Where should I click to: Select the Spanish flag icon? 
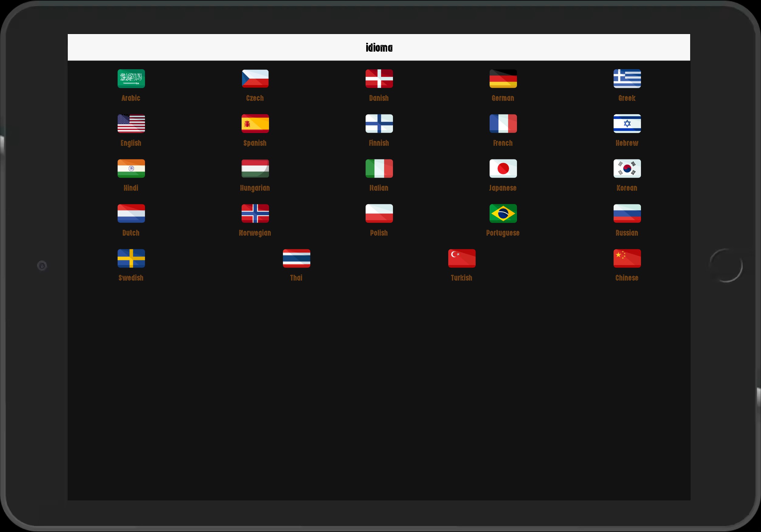(x=255, y=124)
